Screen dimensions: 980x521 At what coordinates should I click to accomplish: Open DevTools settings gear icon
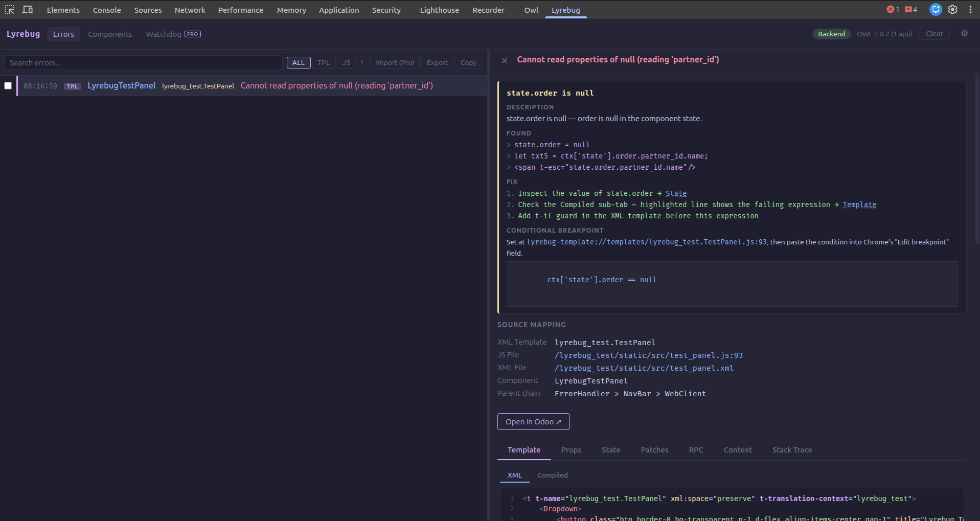953,10
